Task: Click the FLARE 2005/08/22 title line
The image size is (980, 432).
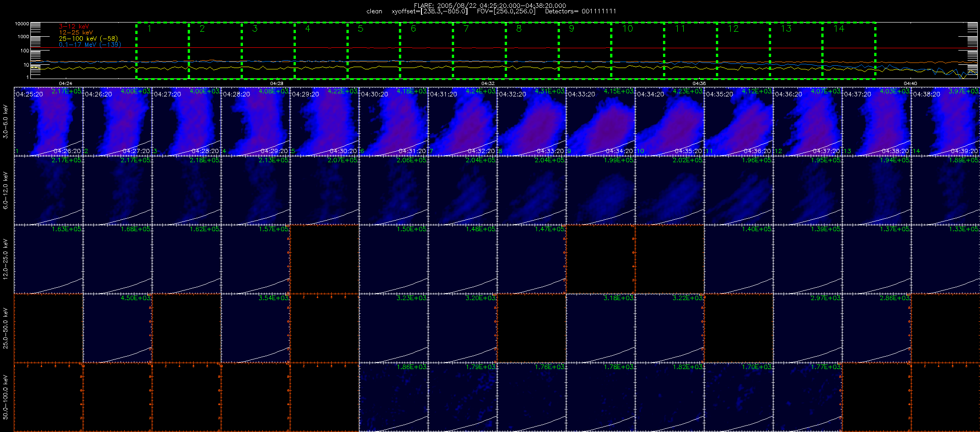Action: (x=490, y=6)
